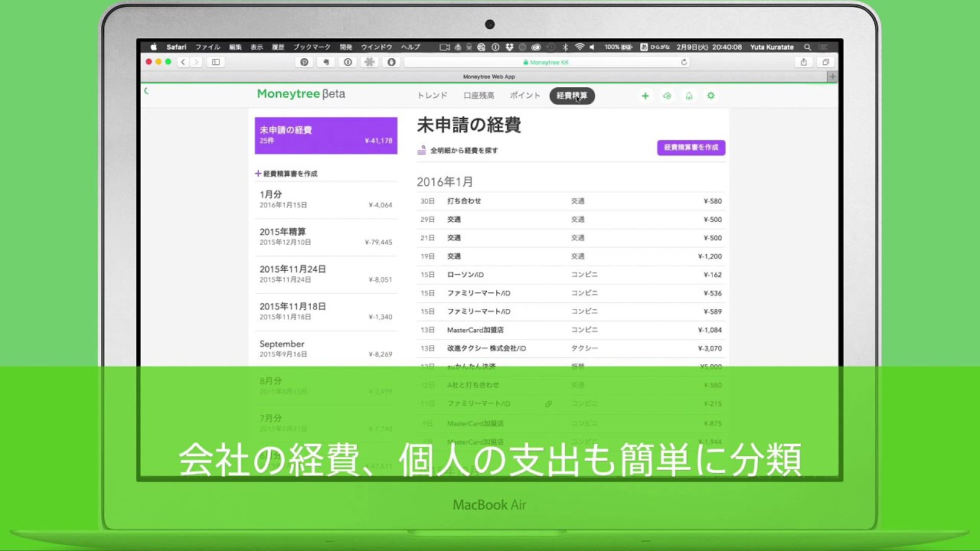Select ローソン/iD transaction

pos(570,275)
